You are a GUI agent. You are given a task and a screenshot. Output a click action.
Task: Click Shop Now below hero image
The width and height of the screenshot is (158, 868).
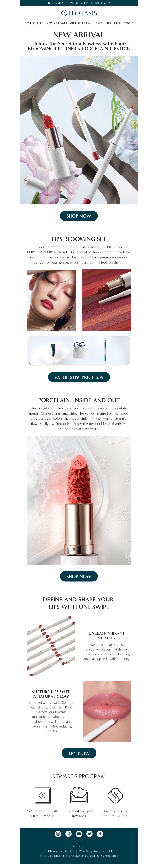point(79,216)
